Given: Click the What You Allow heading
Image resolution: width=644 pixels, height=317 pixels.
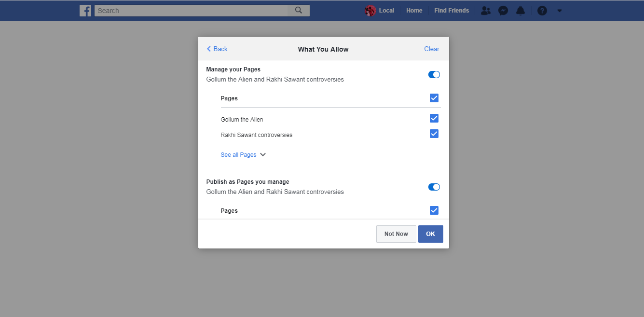Looking at the screenshot, I should tap(323, 49).
